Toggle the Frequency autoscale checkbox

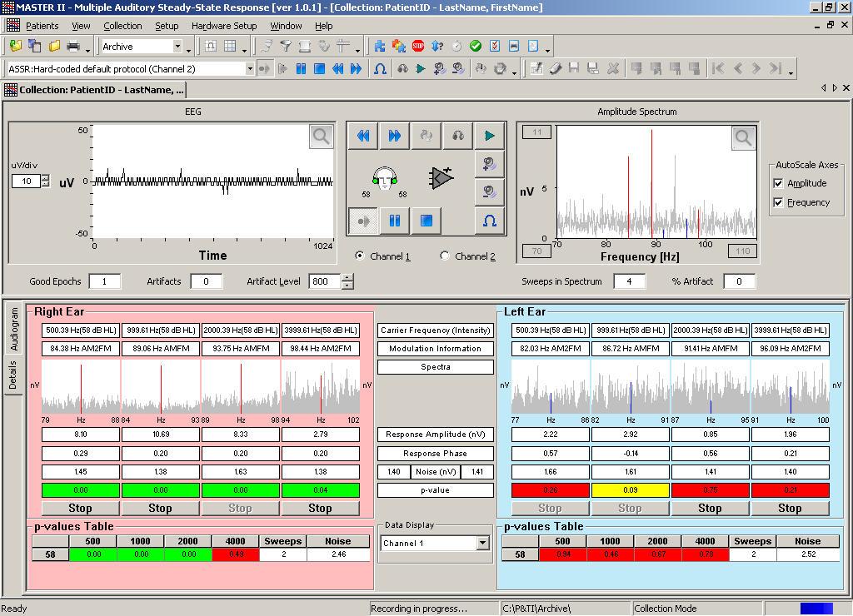point(779,202)
